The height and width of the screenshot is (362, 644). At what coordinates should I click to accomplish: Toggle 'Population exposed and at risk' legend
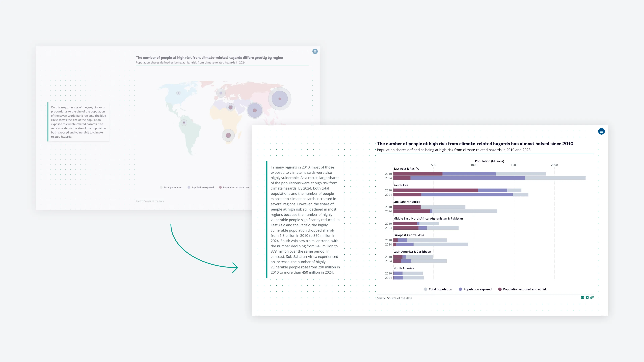pos(523,289)
